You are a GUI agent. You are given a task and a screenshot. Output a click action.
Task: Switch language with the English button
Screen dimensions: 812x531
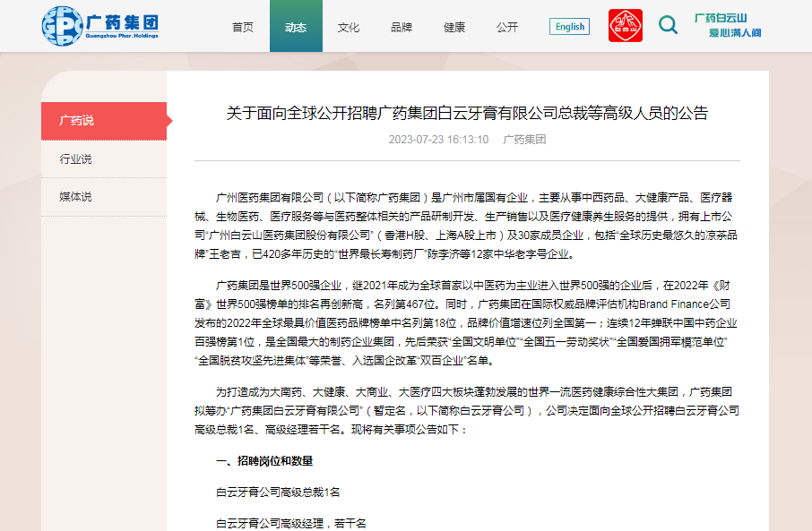[x=569, y=26]
